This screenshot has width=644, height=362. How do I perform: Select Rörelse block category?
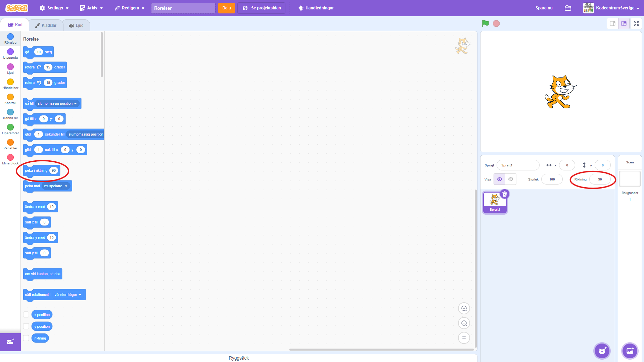coord(10,39)
